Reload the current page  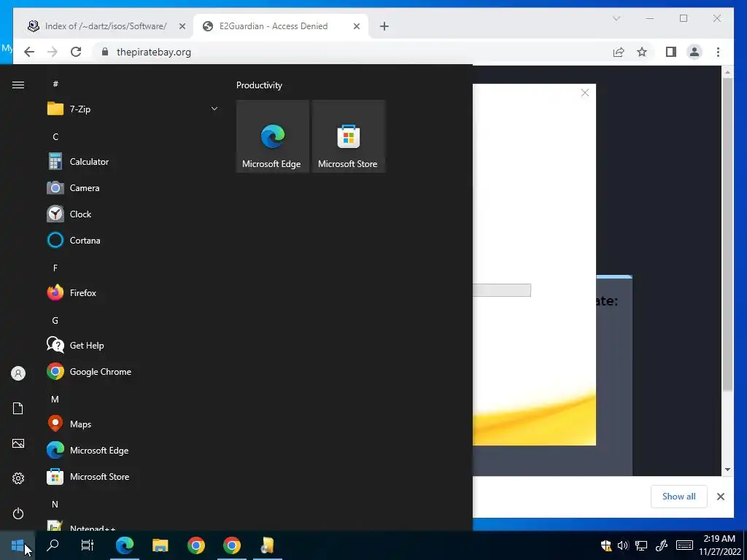point(76,52)
